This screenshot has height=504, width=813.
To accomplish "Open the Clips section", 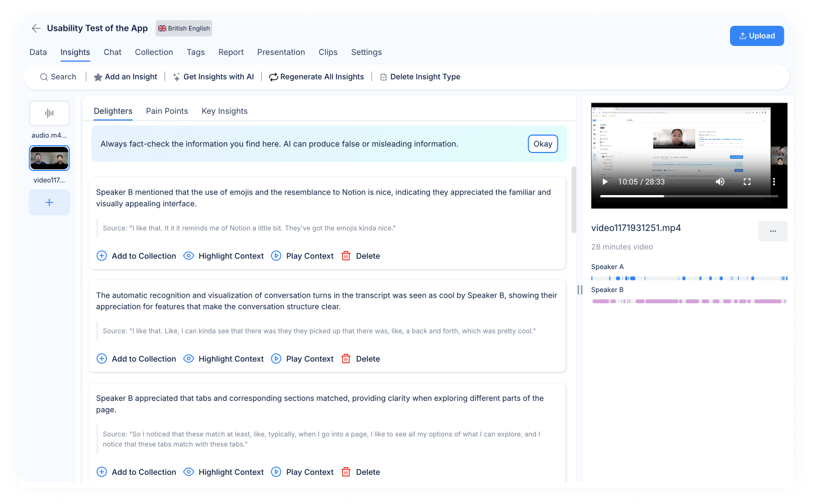I will click(328, 52).
